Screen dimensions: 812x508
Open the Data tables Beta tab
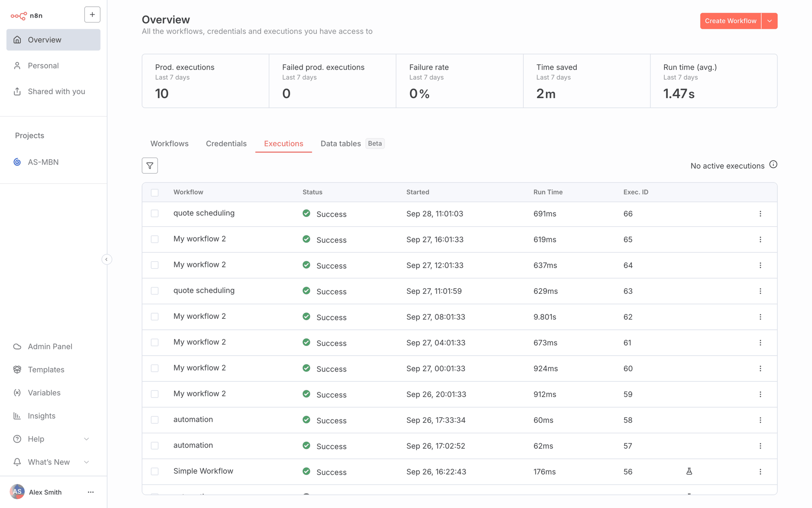[x=352, y=144]
